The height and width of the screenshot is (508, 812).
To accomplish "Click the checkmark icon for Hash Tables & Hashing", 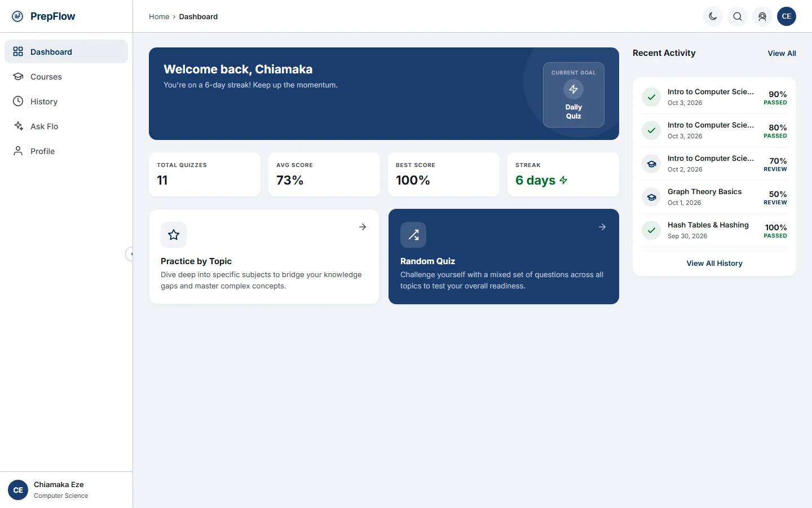I will tap(651, 230).
